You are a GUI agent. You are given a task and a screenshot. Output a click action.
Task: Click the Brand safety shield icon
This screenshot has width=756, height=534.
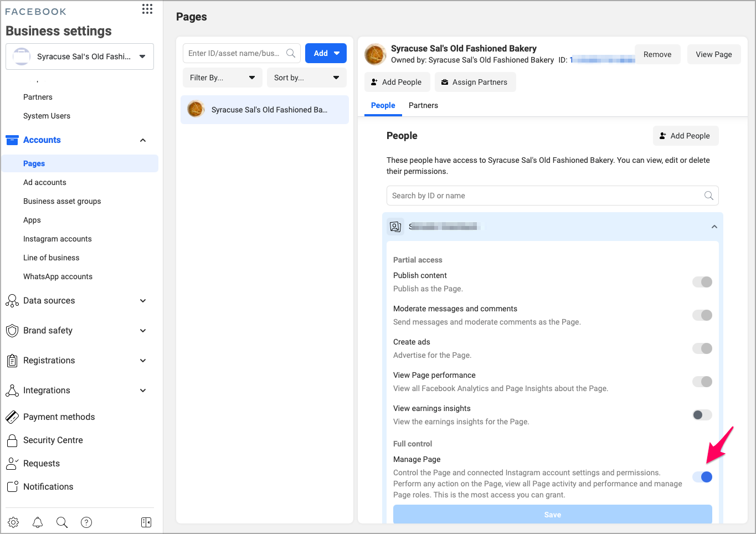12,331
